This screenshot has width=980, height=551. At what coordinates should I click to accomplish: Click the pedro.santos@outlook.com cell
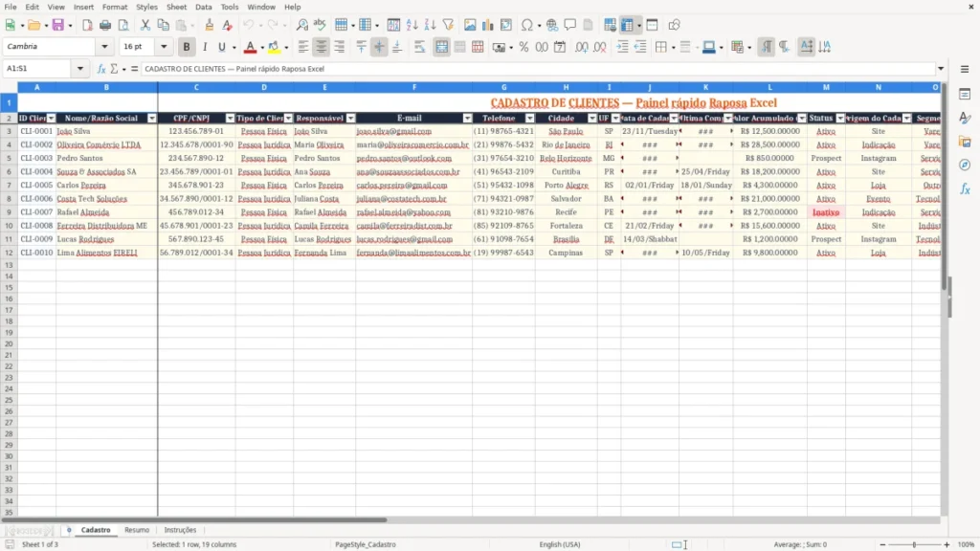point(413,158)
